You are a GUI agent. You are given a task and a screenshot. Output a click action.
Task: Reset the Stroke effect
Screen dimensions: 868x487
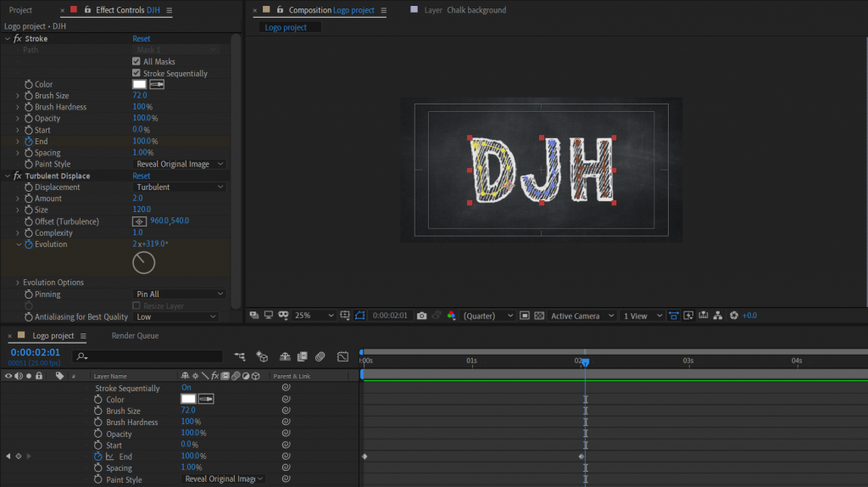[x=141, y=39]
